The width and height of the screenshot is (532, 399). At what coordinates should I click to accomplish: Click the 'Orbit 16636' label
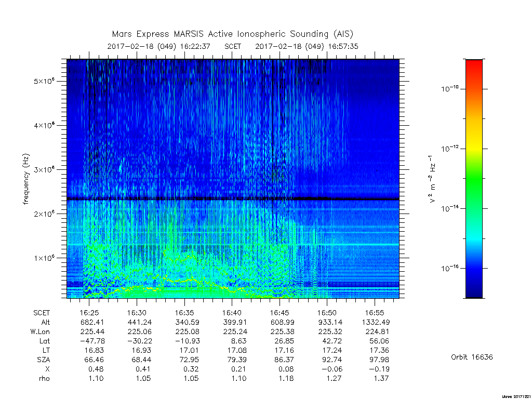(472, 357)
